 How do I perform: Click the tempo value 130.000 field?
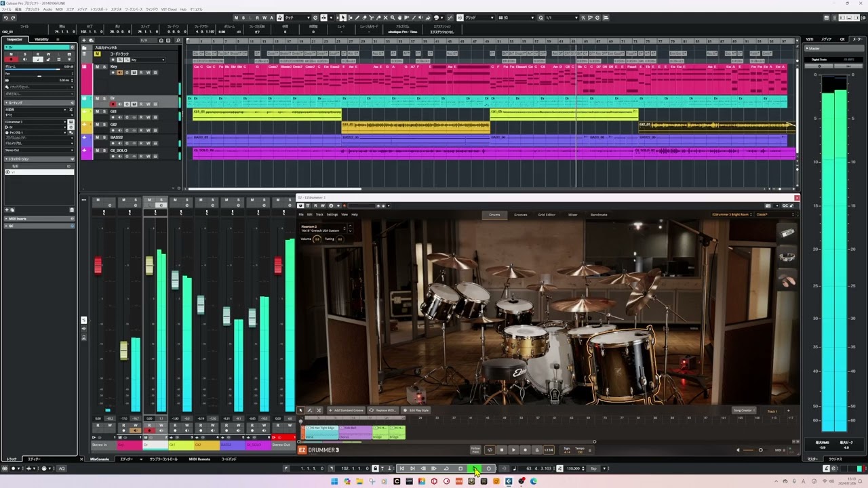572,468
